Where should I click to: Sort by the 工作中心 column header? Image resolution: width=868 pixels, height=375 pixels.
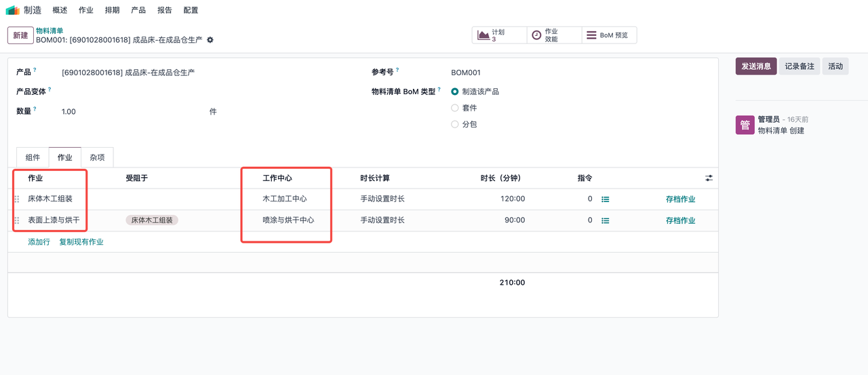[277, 178]
